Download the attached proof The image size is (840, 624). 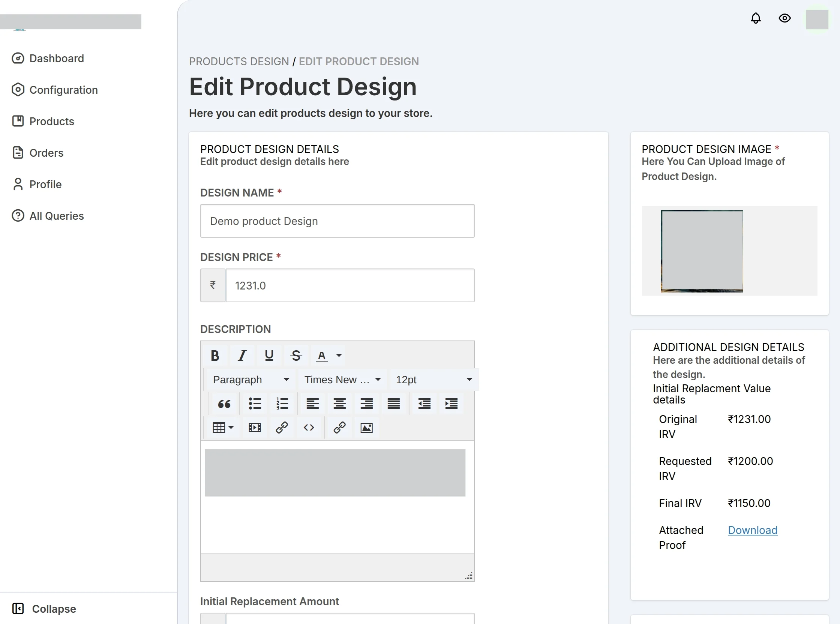(752, 530)
